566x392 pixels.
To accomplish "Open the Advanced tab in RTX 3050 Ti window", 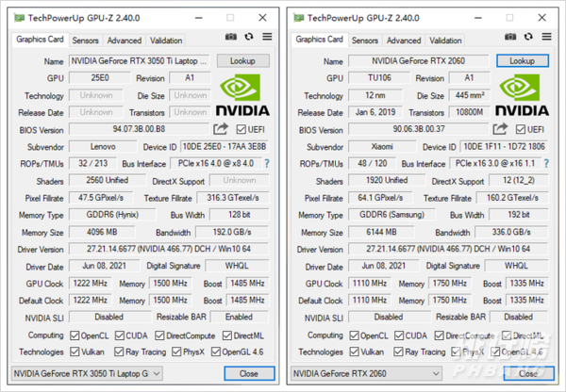I will tap(125, 41).
